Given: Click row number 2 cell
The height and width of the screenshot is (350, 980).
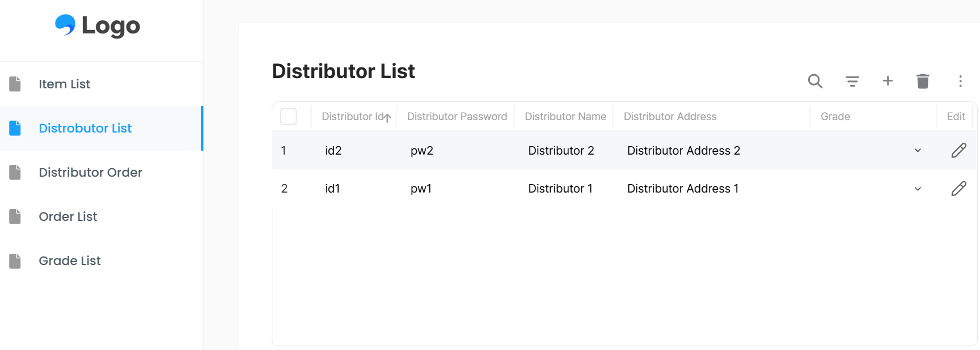Looking at the screenshot, I should point(284,189).
